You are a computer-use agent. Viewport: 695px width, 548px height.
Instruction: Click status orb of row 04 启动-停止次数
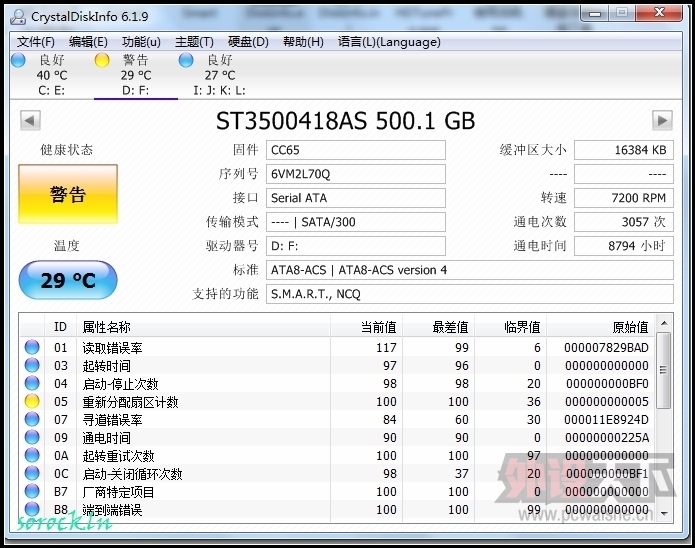pos(32,383)
